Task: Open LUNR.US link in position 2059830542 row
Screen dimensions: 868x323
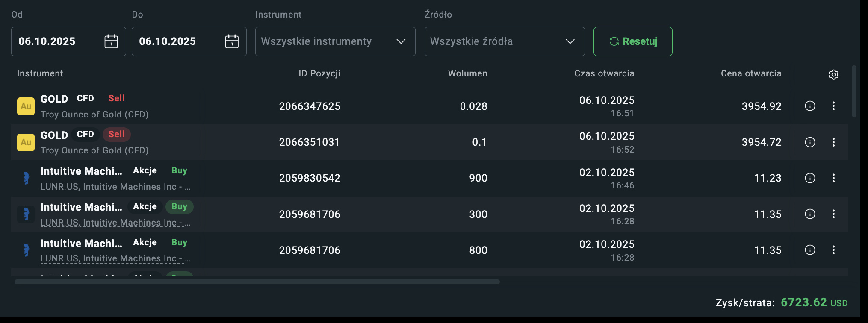Action: [x=115, y=187]
